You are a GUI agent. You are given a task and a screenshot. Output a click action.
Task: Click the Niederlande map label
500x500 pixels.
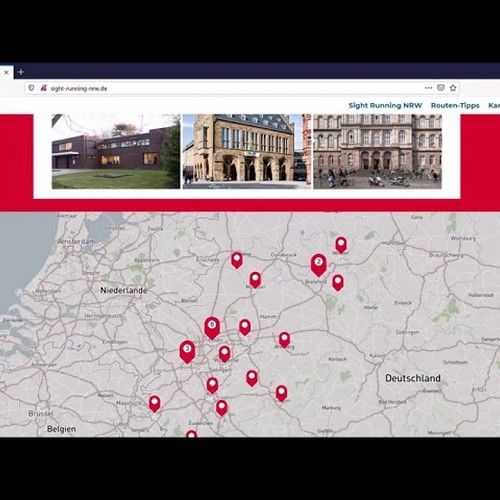click(124, 290)
